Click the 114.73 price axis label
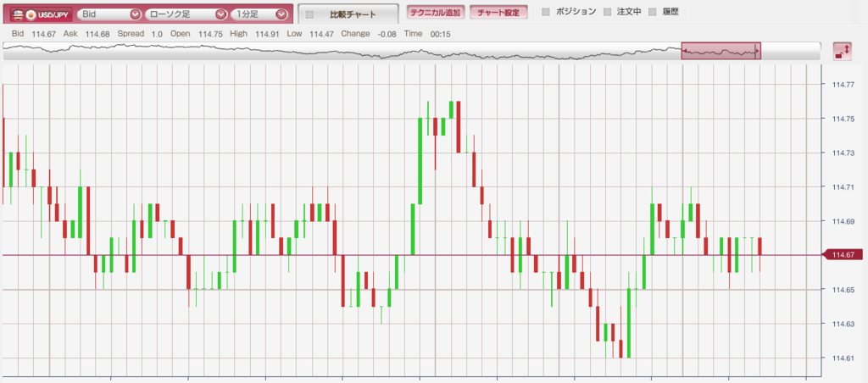 [x=843, y=153]
